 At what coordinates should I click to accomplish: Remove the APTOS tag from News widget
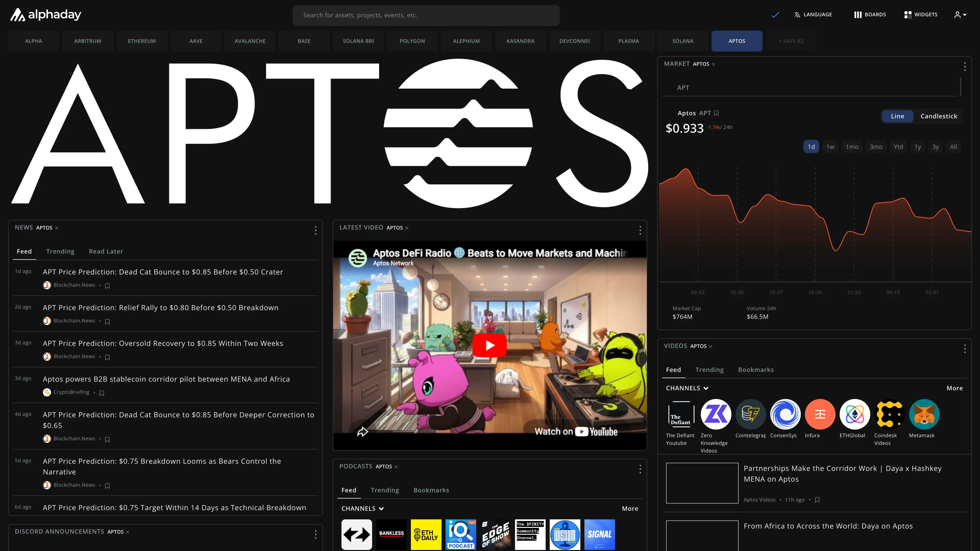pos(57,228)
